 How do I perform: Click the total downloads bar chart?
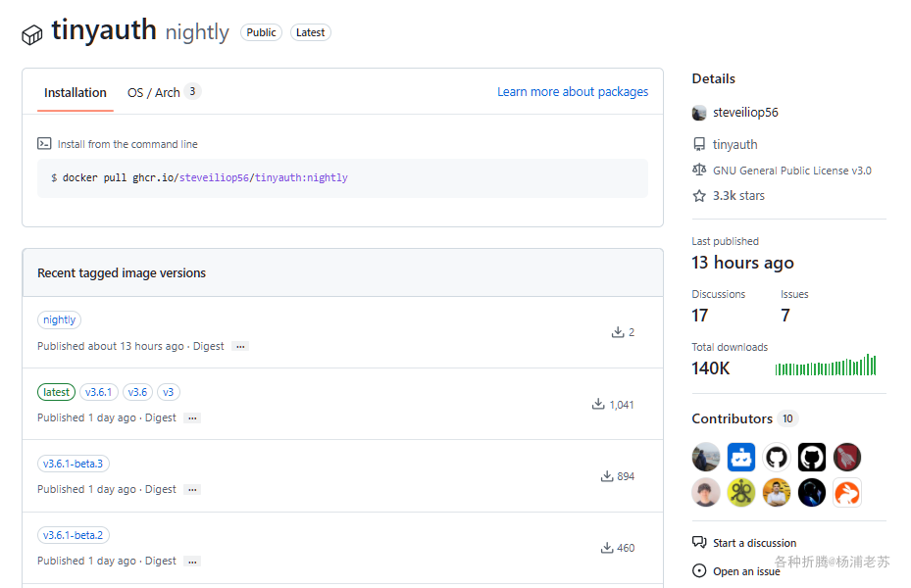coord(825,366)
